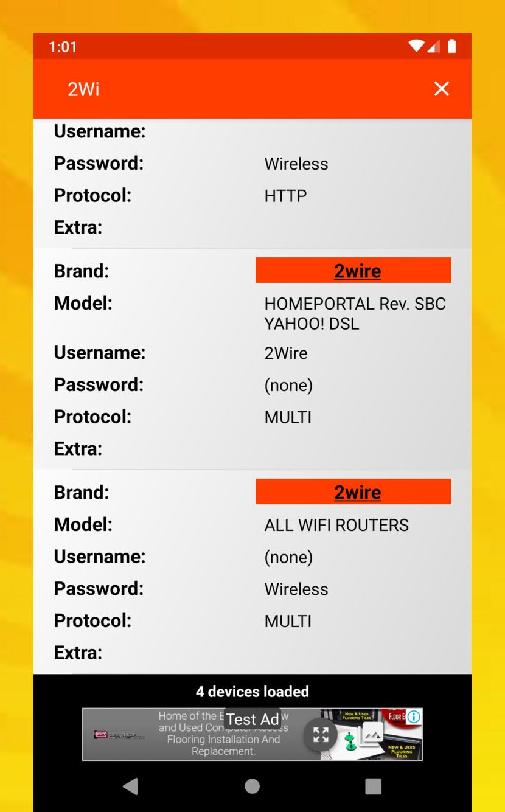Click the search field containing "2Wi"
This screenshot has height=812, width=505.
(243, 89)
